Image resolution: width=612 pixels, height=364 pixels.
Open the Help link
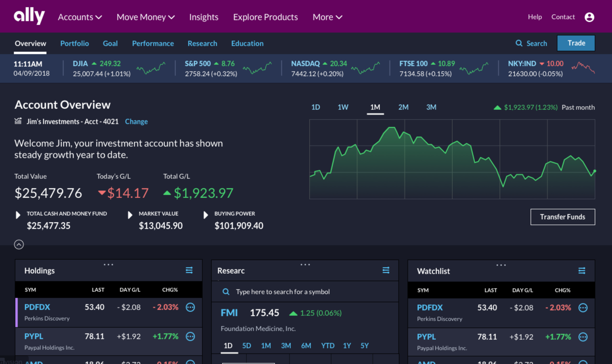[x=535, y=17]
